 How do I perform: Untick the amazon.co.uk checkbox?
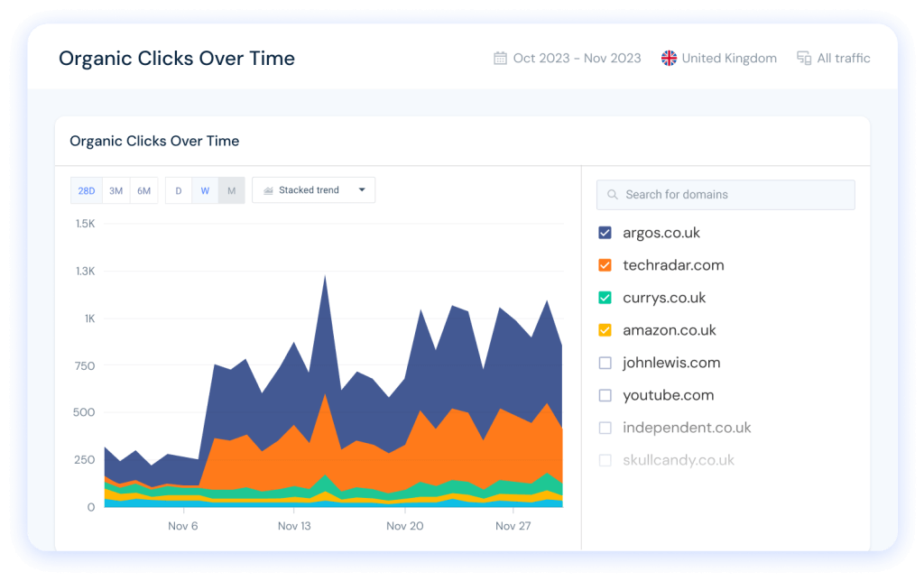pyautogui.click(x=605, y=330)
